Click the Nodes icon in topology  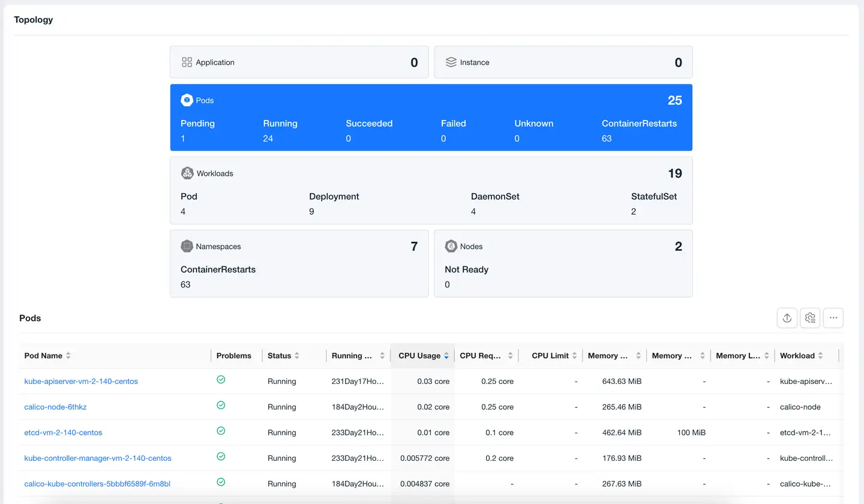click(x=451, y=247)
